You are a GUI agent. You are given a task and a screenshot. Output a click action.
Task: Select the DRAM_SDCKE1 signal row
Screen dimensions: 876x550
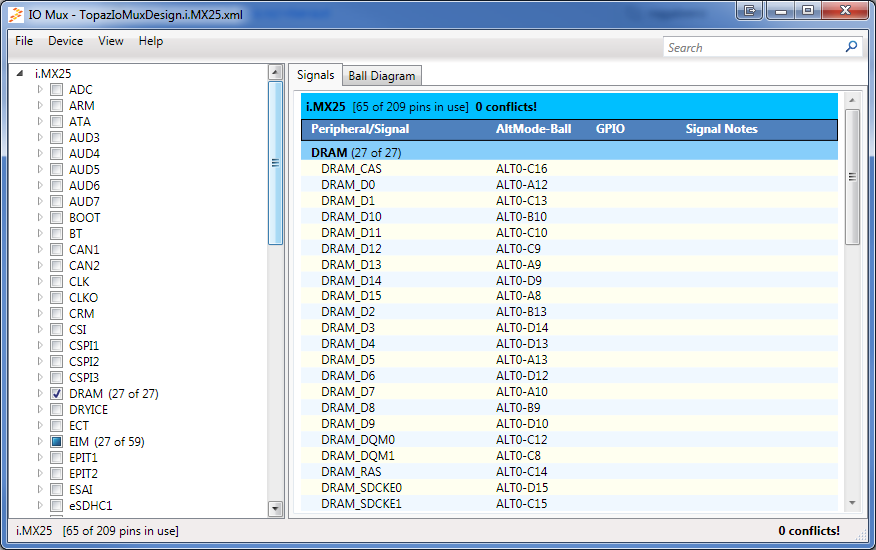(x=569, y=504)
